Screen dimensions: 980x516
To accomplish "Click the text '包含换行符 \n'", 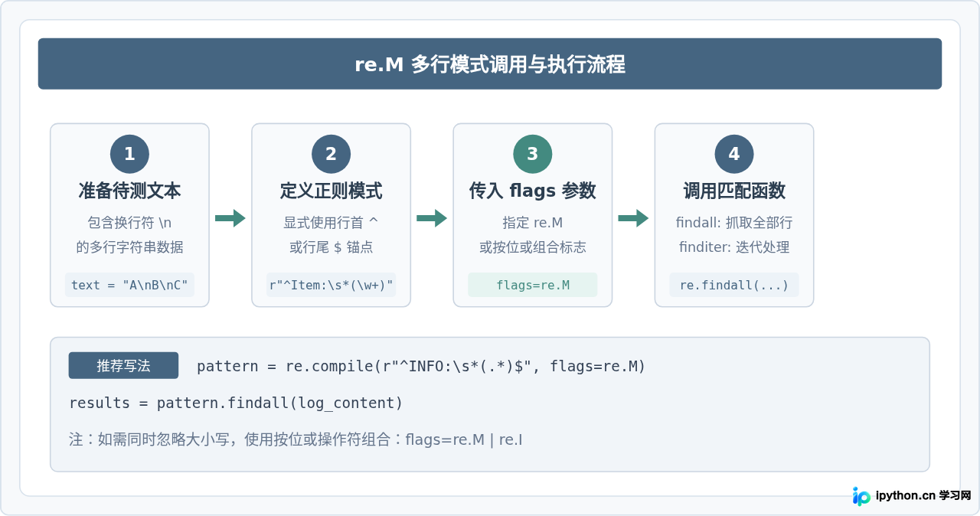I will point(129,223).
